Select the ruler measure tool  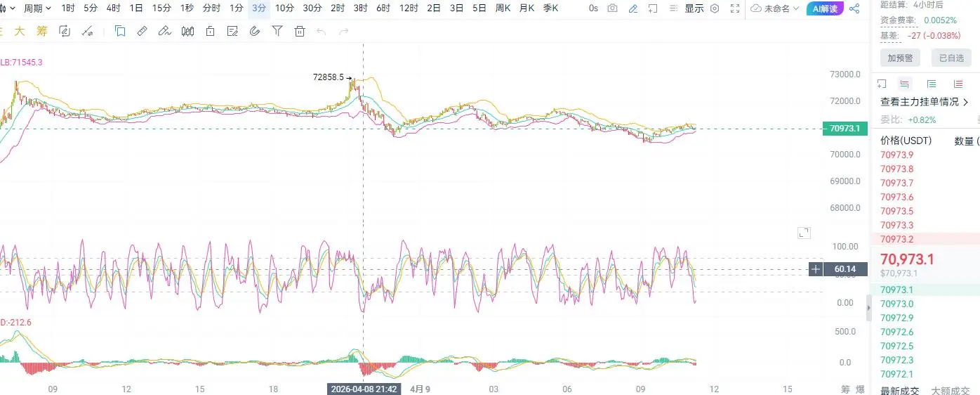(x=142, y=31)
